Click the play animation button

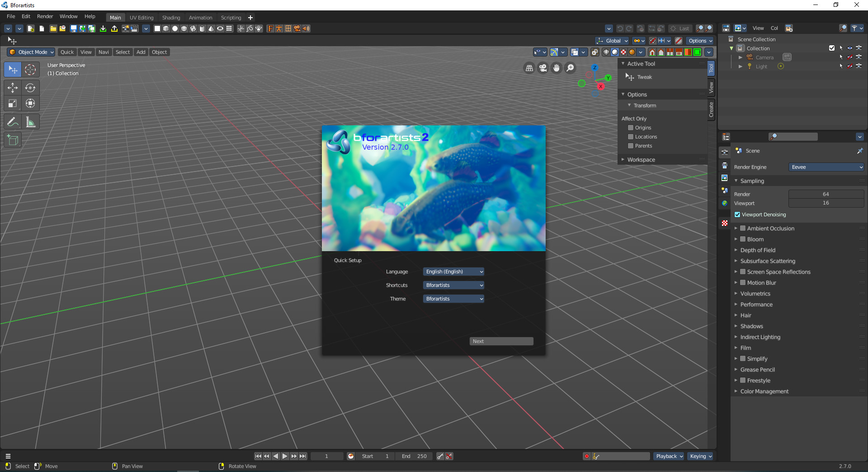pos(285,456)
